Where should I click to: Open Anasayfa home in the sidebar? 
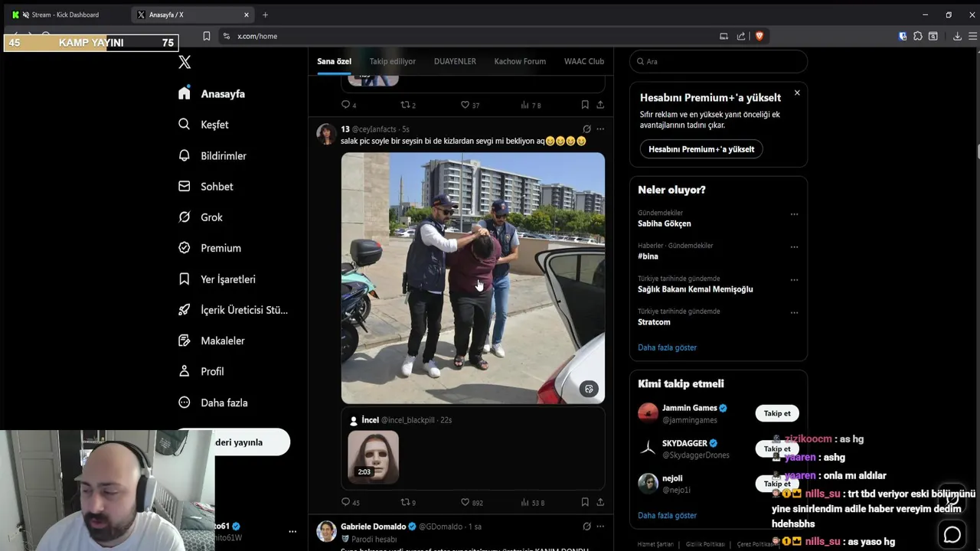click(x=211, y=93)
